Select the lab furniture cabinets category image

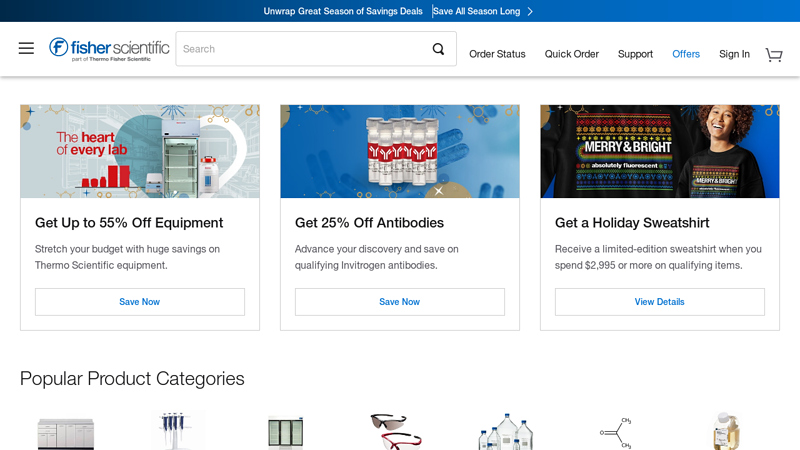(x=66, y=433)
